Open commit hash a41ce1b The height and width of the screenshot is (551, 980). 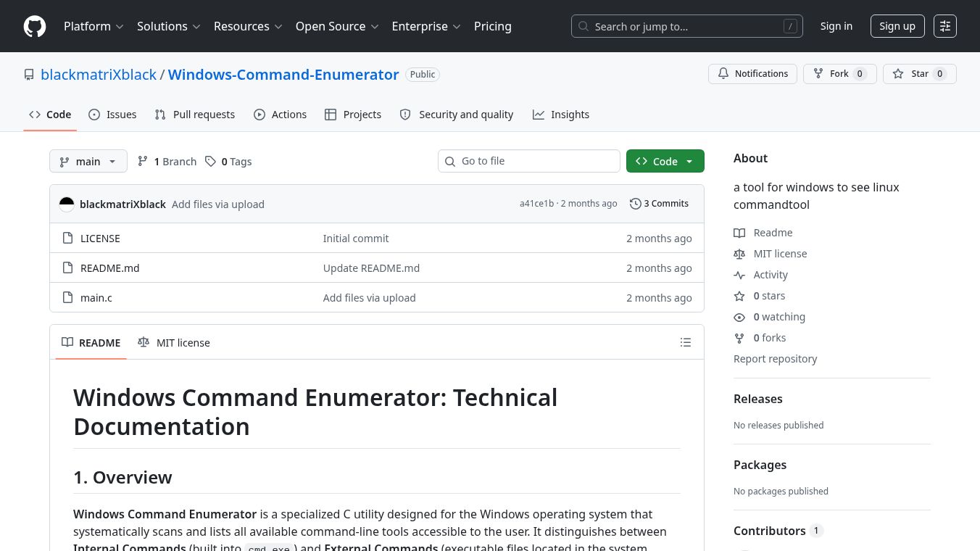536,204
